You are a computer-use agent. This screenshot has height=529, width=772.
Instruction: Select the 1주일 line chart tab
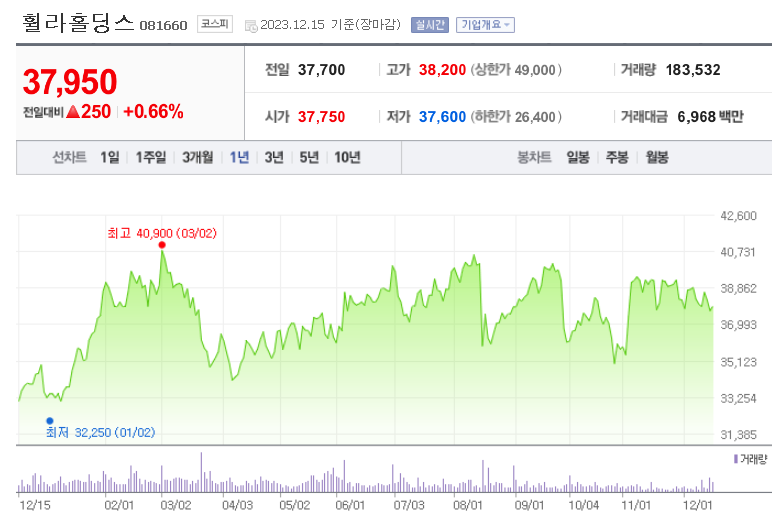click(x=151, y=157)
